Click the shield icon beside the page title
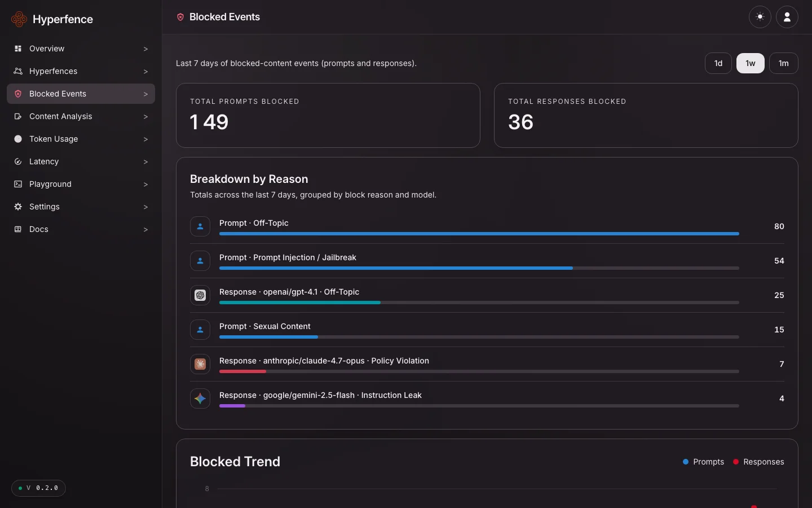812x508 pixels. pyautogui.click(x=180, y=17)
